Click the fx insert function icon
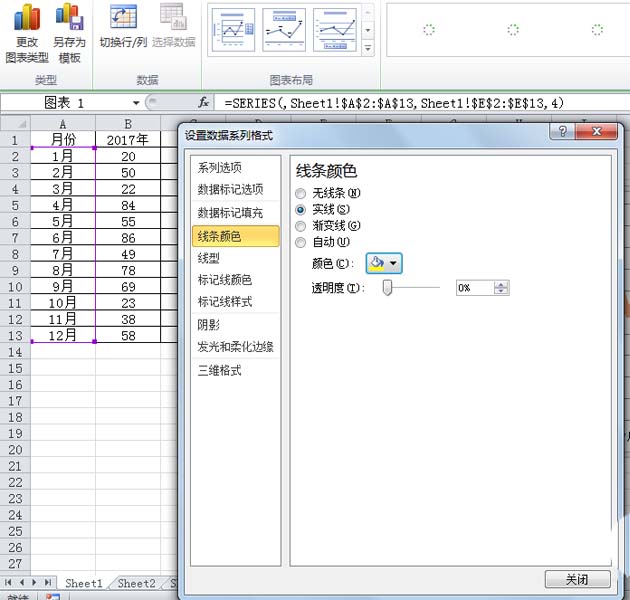 click(204, 102)
